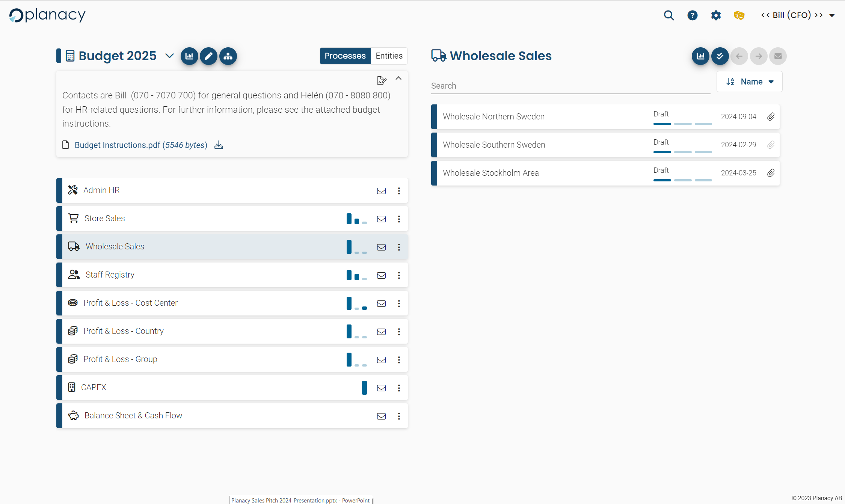Open attachment paperclip for Wholesale Northern Sweden
Image resolution: width=845 pixels, height=504 pixels.
pyautogui.click(x=771, y=116)
